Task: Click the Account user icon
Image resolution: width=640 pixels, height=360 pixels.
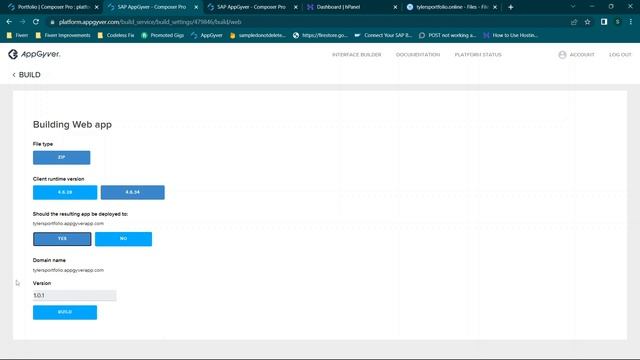Action: coord(562,55)
